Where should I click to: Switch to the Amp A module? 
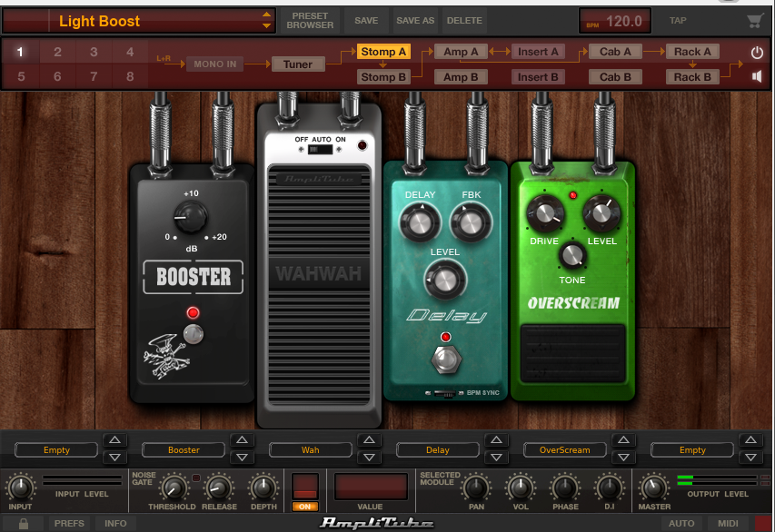[x=461, y=52]
